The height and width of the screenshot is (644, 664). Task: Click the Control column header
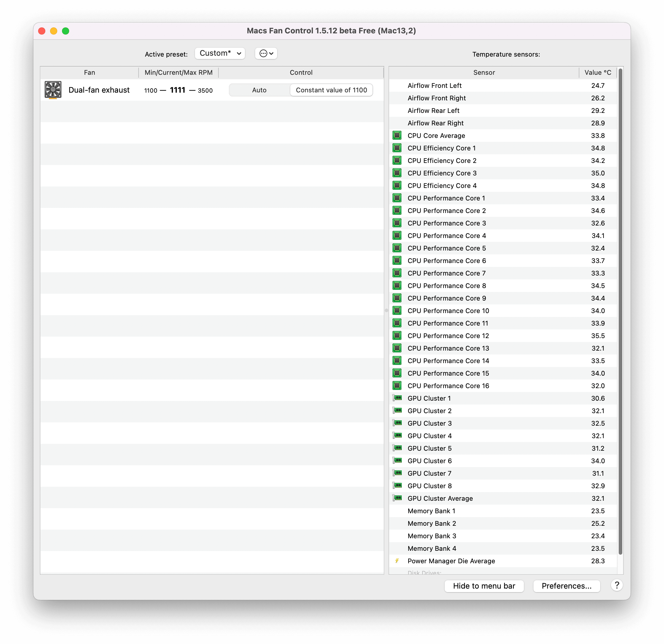point(301,72)
